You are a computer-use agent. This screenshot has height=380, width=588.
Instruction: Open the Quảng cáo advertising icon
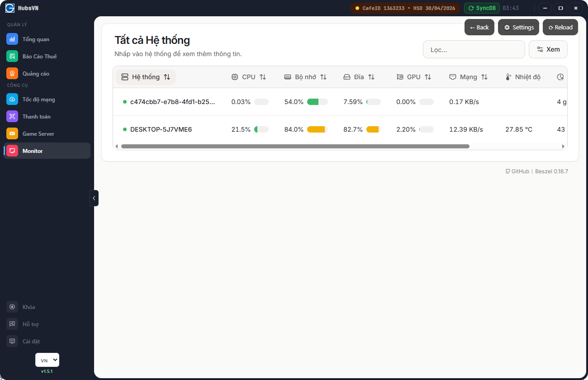(12, 74)
